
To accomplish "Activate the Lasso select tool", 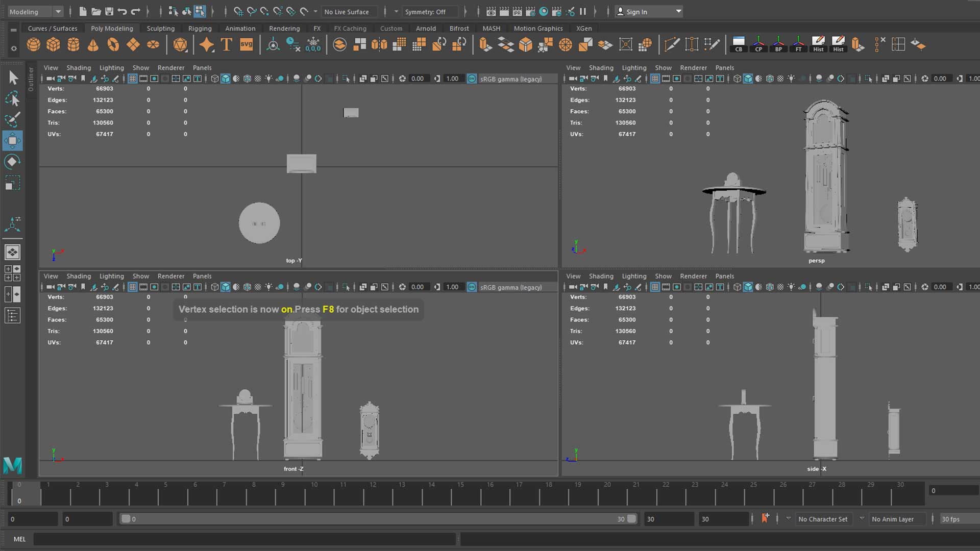I will click(12, 98).
